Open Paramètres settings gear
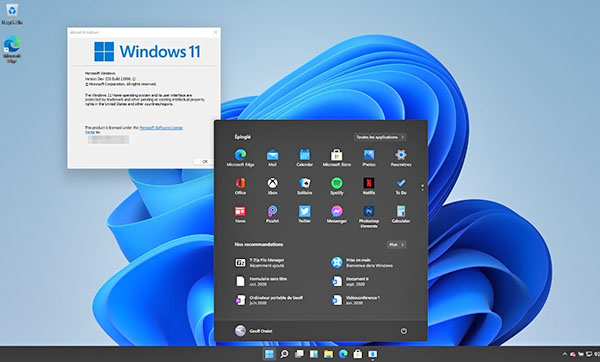The width and height of the screenshot is (600, 362). pos(401,158)
